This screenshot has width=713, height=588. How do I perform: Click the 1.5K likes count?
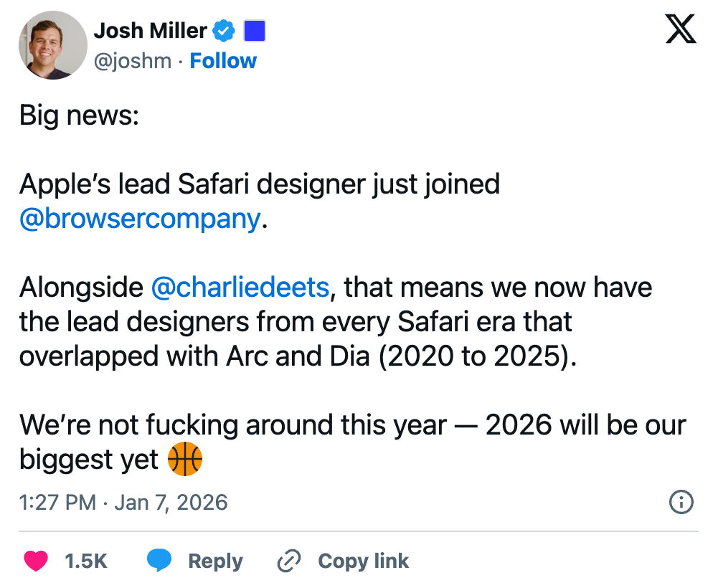tap(86, 561)
